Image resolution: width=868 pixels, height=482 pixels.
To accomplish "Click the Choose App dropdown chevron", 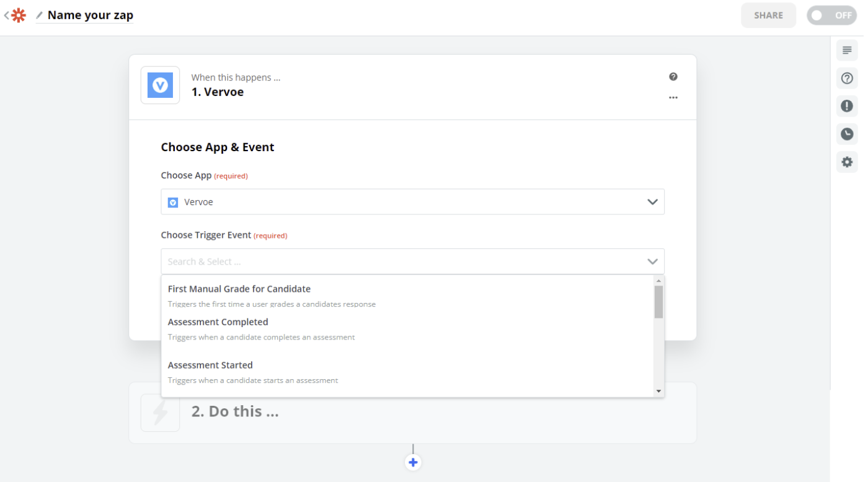I will point(652,202).
